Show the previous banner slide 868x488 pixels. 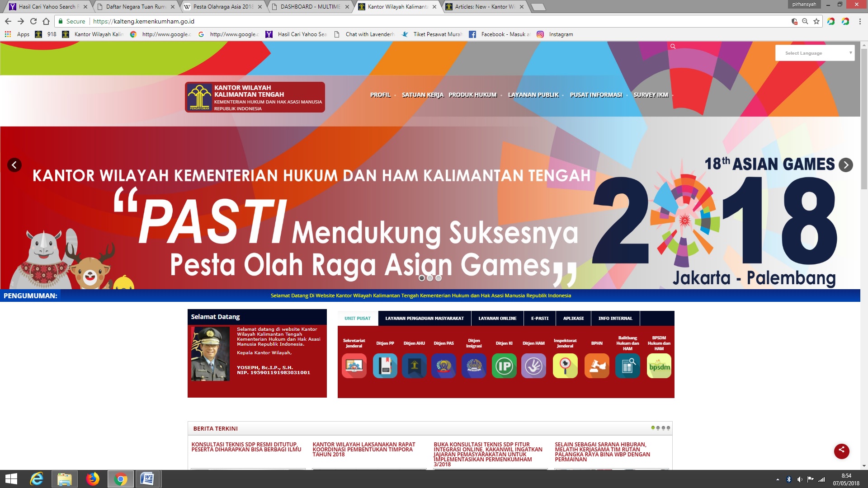pyautogui.click(x=14, y=165)
